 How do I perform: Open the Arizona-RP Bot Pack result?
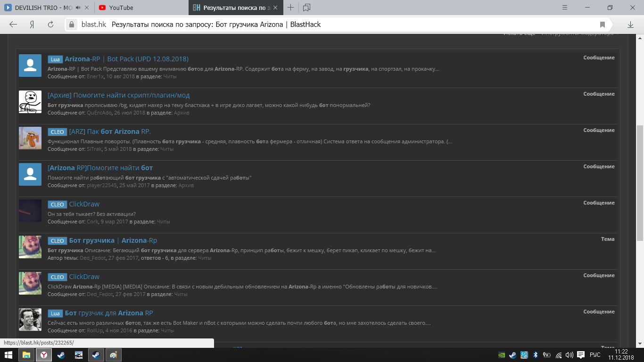click(127, 59)
